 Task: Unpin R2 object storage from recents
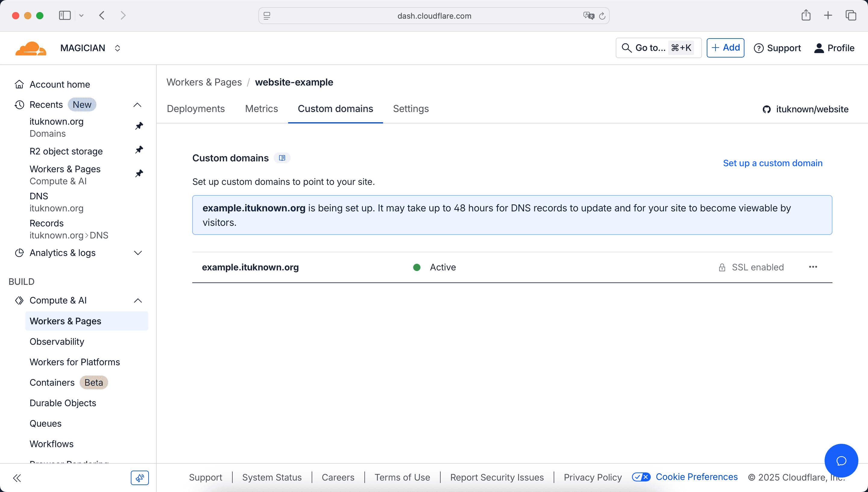139,150
